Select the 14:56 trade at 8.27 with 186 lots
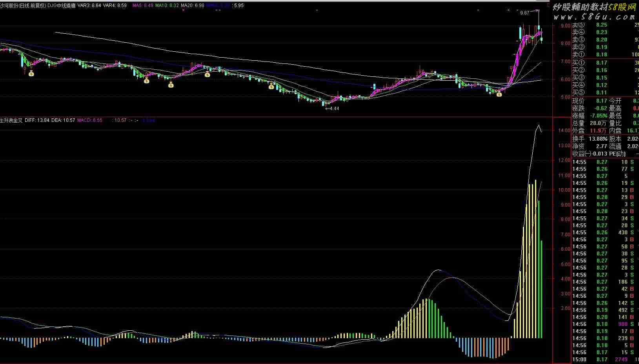The width and height of the screenshot is (639, 364). (x=605, y=282)
